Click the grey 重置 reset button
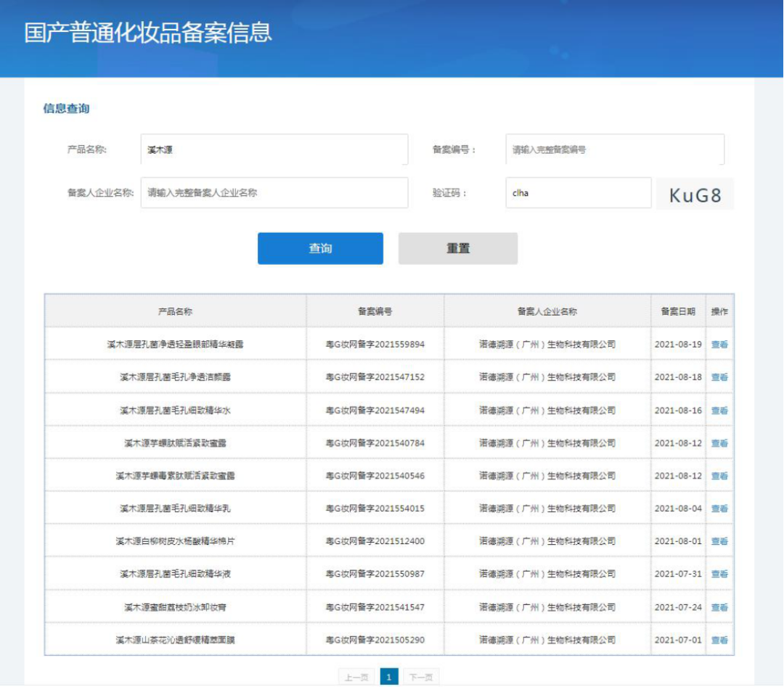Image resolution: width=784 pixels, height=687 pixels. point(458,248)
